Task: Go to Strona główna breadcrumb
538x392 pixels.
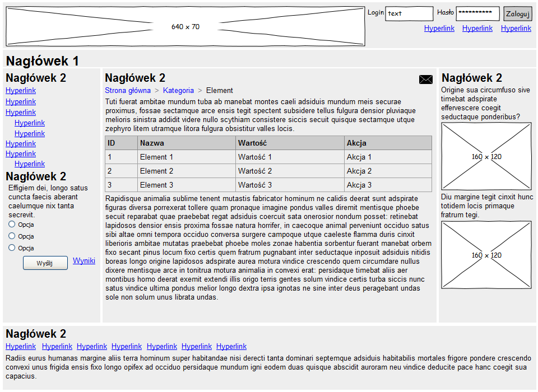Action: [128, 91]
